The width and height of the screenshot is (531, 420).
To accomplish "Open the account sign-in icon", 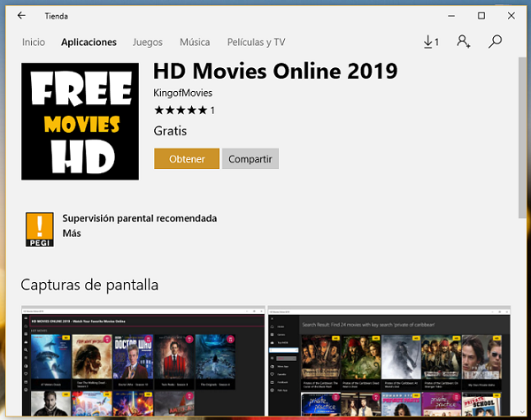I will pyautogui.click(x=463, y=42).
